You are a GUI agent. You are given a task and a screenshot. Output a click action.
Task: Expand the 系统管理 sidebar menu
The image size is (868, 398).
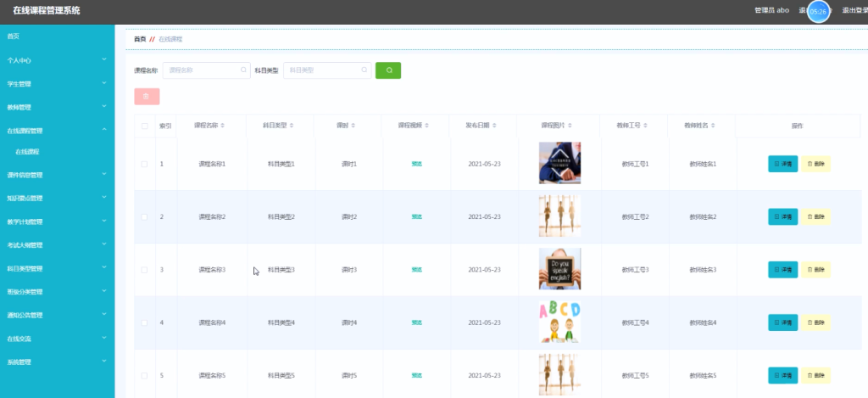point(58,362)
